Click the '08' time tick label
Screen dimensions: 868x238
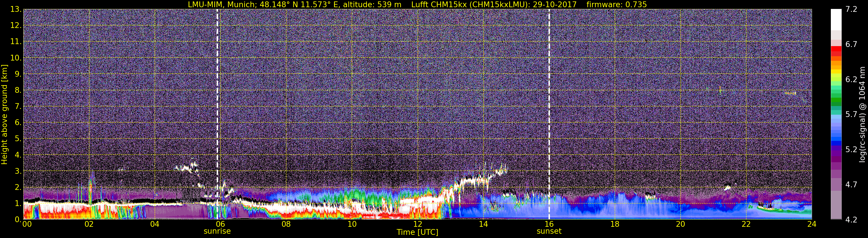click(x=286, y=224)
